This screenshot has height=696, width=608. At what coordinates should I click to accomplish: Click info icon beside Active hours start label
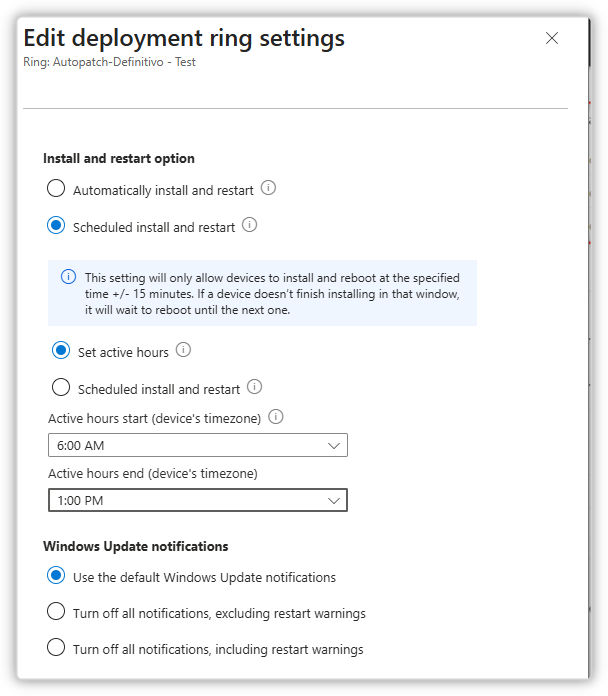[x=277, y=417]
